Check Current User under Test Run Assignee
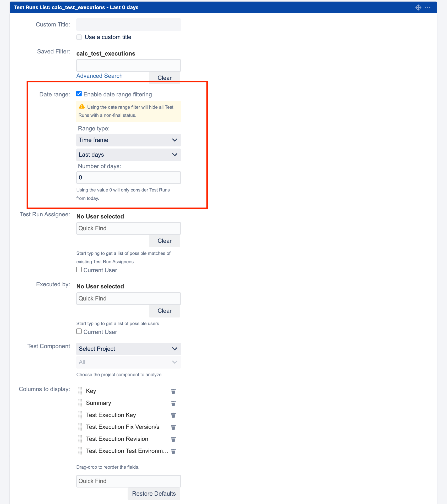 tap(79, 269)
